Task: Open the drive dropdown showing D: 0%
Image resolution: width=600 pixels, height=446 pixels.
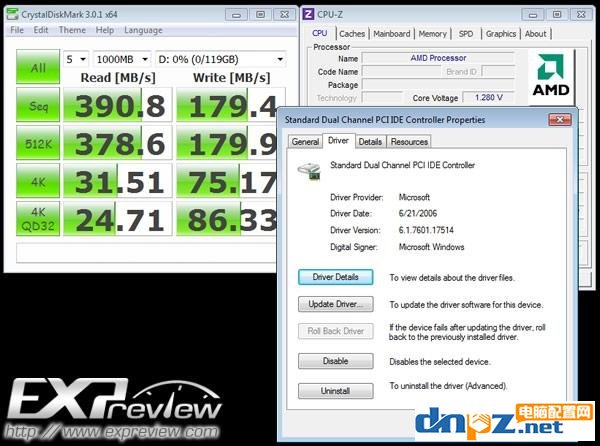Action: click(221, 59)
